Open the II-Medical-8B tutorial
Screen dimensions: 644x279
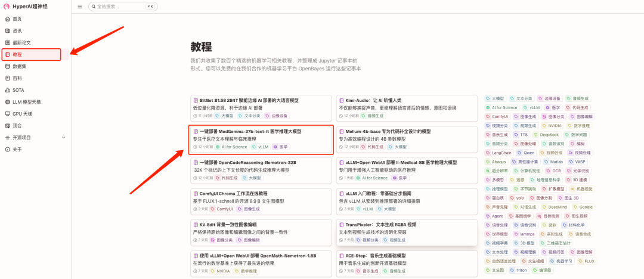point(407,170)
